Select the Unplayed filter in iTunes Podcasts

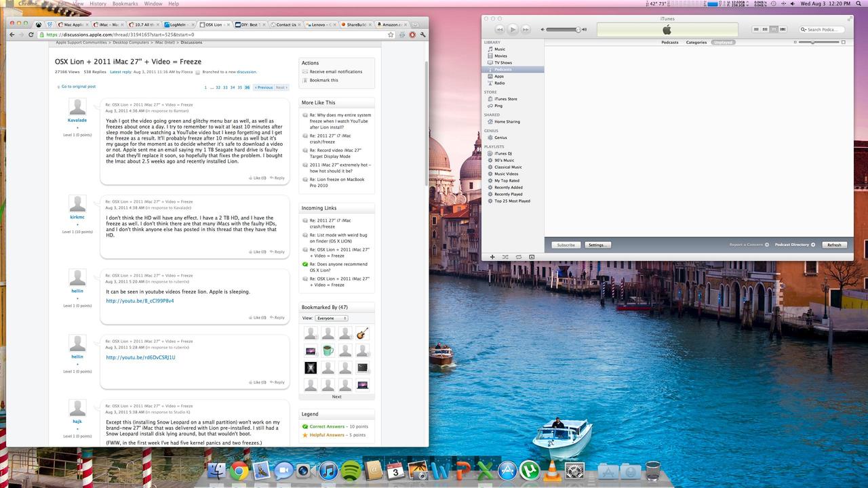[x=723, y=42]
